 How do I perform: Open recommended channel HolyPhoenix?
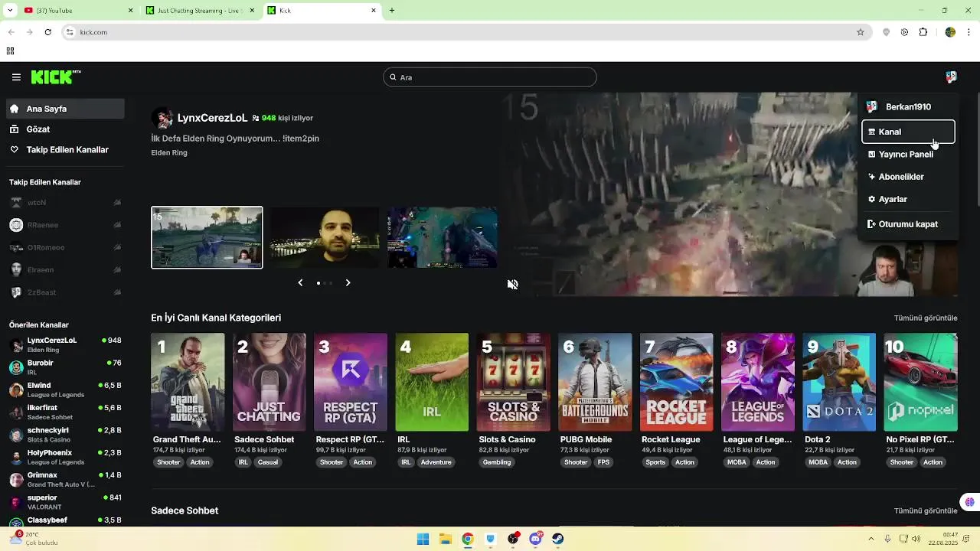point(65,457)
